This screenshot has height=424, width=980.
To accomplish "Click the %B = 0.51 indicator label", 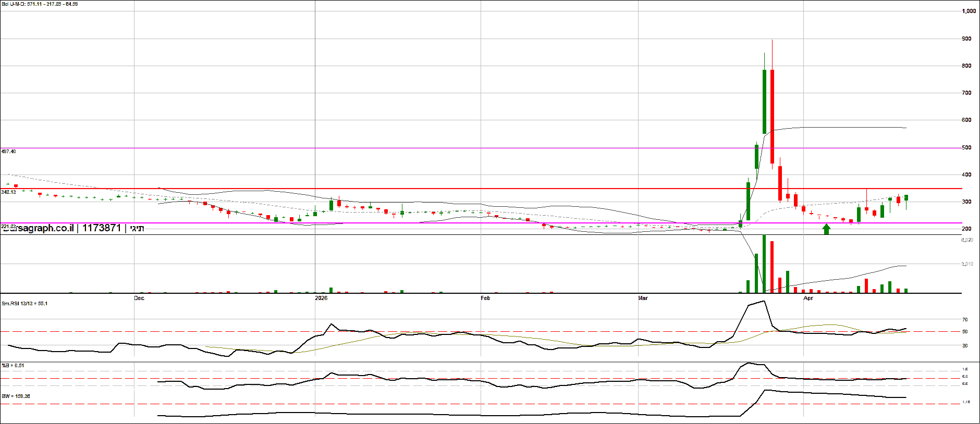I will pos(13,366).
